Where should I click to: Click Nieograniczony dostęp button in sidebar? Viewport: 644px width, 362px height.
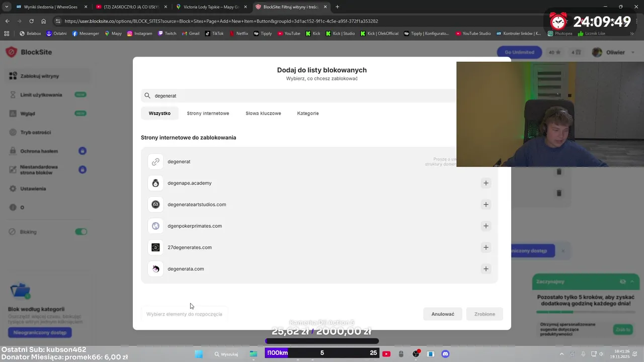coord(40,332)
